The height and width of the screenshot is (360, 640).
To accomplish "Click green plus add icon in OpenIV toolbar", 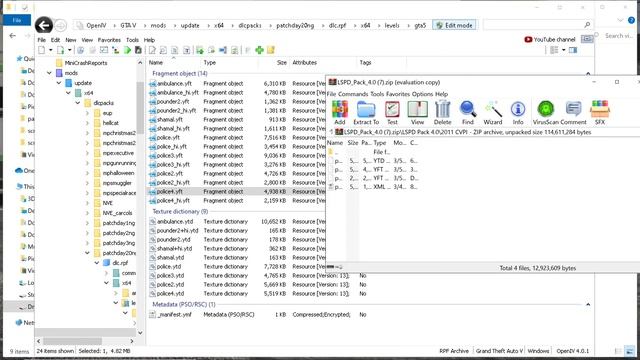I will point(259,50).
